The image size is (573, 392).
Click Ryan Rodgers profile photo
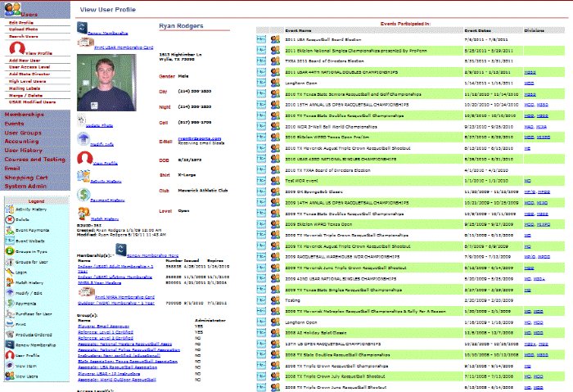(x=106, y=82)
